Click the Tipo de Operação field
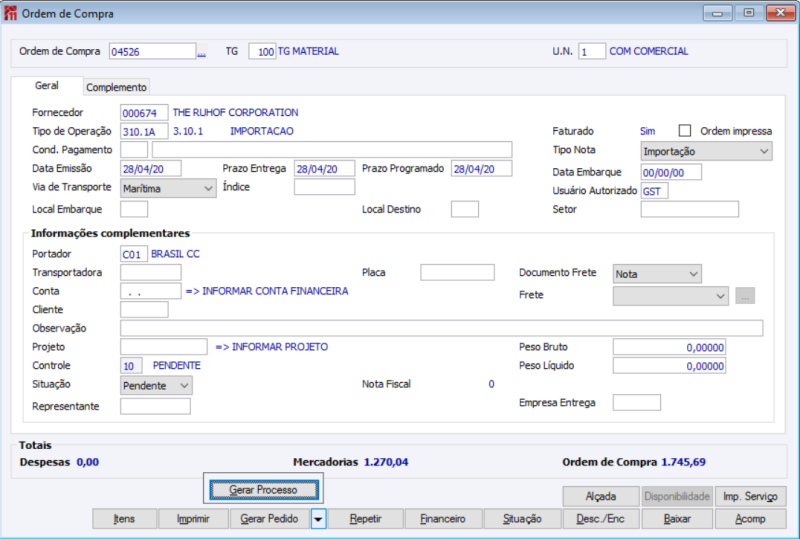This screenshot has height=539, width=800. [144, 132]
